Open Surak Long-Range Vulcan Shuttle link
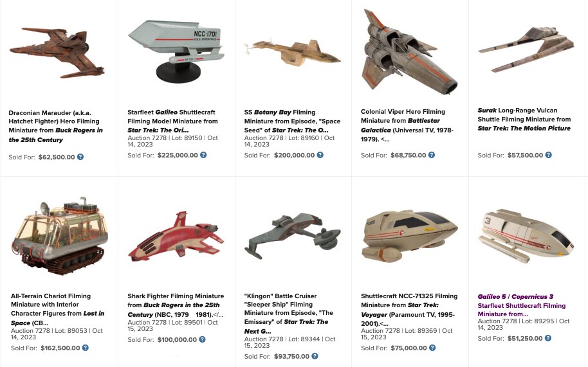The image size is (588, 367). (524, 119)
